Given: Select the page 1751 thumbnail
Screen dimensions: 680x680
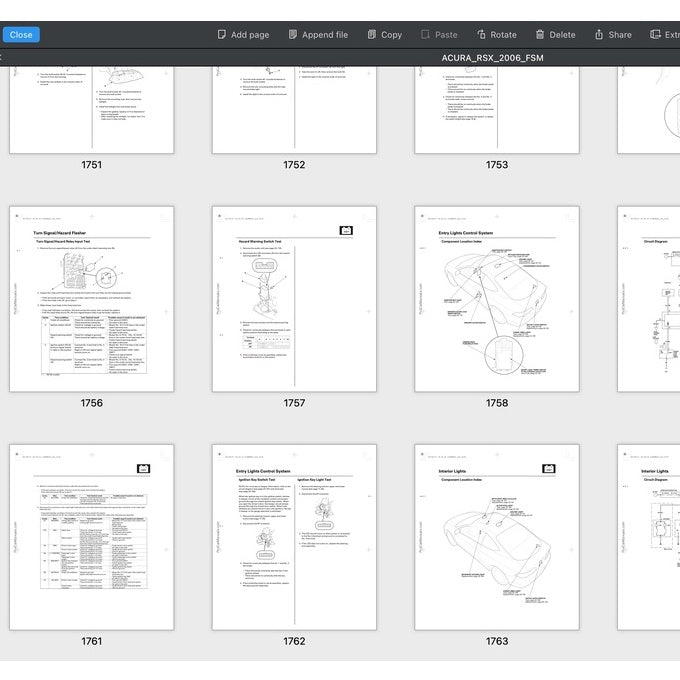Looking at the screenshot, I should click(91, 110).
